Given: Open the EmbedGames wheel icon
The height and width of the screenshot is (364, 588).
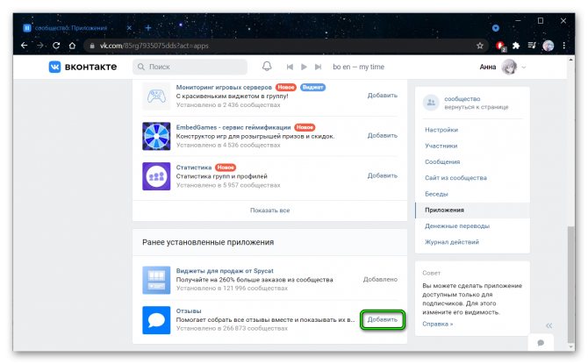Looking at the screenshot, I should point(156,136).
